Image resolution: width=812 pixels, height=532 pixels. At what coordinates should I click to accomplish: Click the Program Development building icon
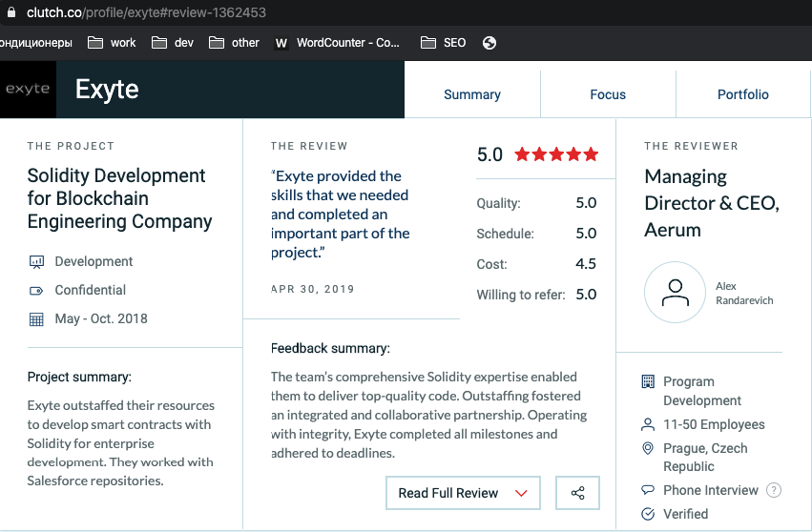pos(648,382)
